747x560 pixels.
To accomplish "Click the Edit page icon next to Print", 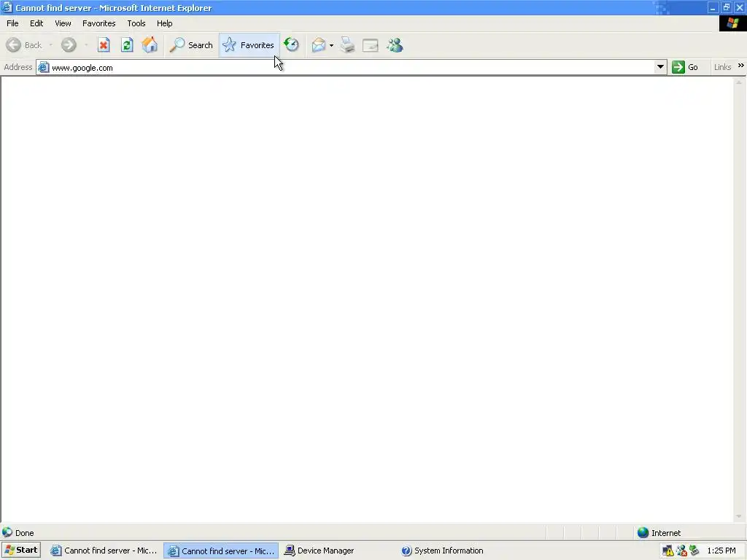I will tap(370, 45).
